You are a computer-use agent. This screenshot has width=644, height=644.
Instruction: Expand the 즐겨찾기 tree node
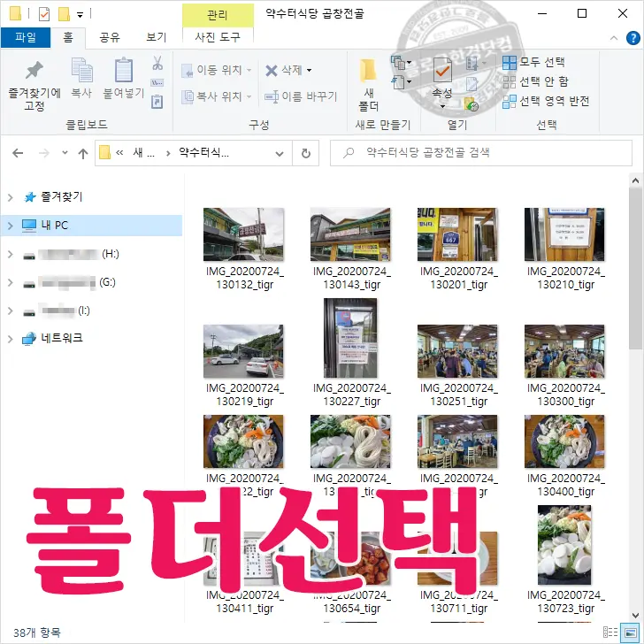click(x=11, y=197)
